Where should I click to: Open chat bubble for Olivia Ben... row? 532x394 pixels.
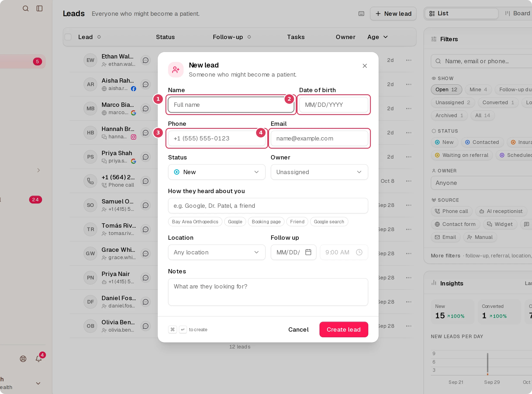click(x=145, y=326)
